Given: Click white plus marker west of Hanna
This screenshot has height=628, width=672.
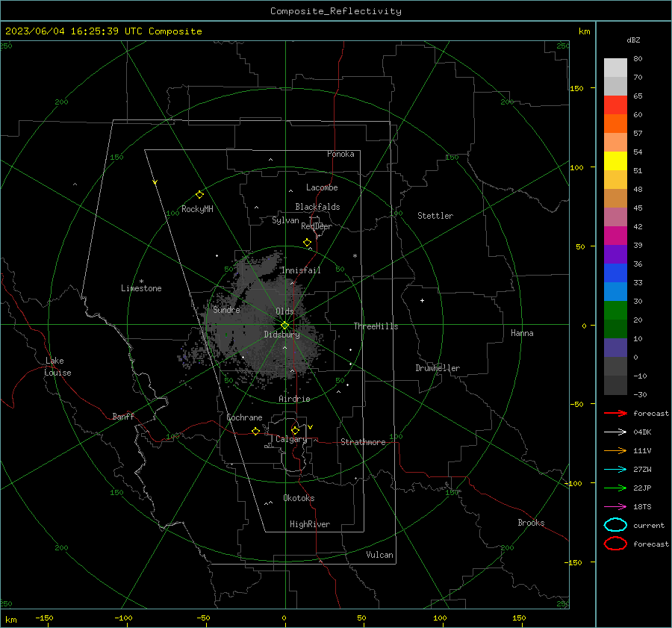Looking at the screenshot, I should pyautogui.click(x=422, y=300).
